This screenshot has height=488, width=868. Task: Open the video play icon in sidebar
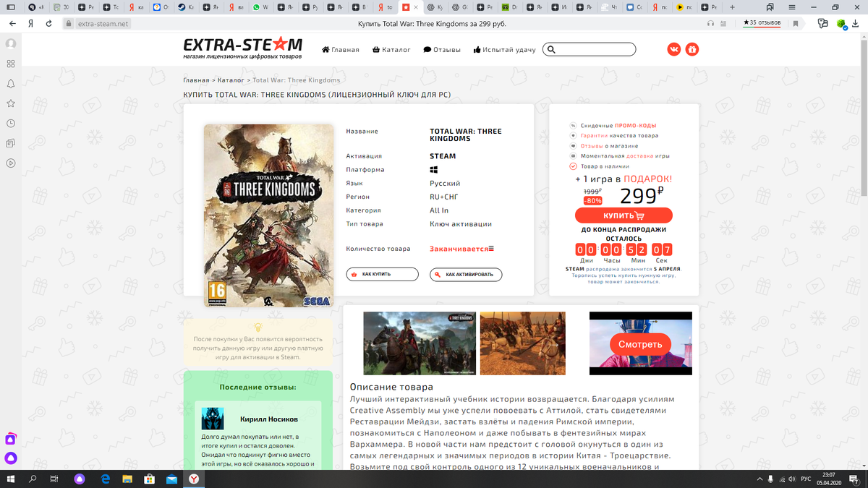tap(11, 163)
